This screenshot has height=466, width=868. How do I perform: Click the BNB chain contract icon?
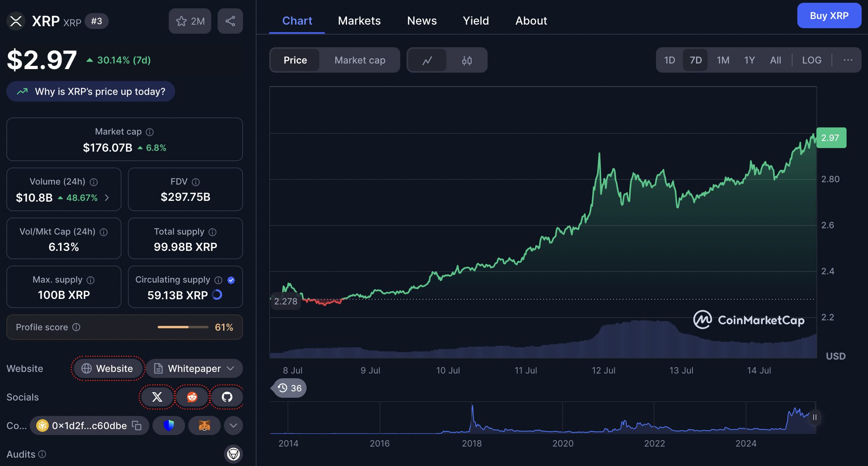pyautogui.click(x=42, y=426)
